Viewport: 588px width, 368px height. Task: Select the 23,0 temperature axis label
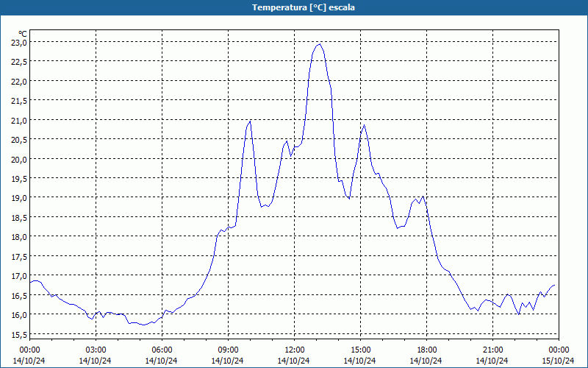click(19, 43)
